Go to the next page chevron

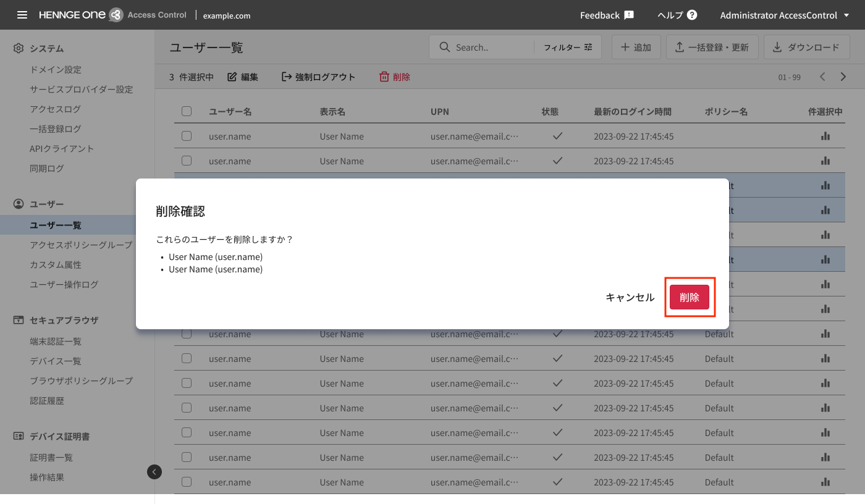[x=843, y=77]
